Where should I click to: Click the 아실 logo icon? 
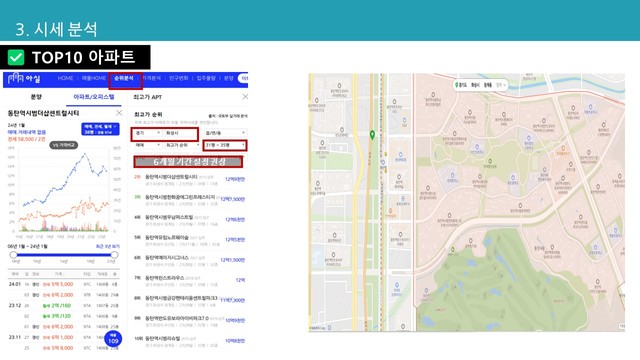[x=16, y=78]
